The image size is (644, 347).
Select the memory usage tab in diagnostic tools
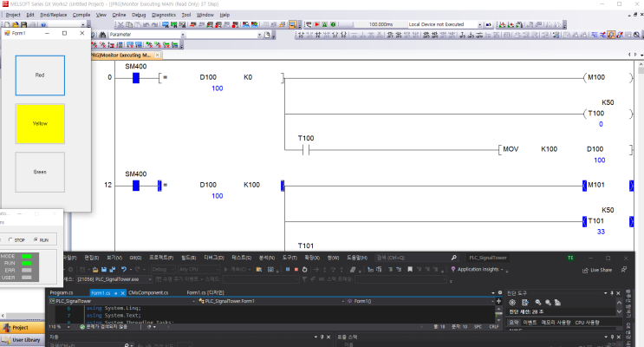[556, 323]
